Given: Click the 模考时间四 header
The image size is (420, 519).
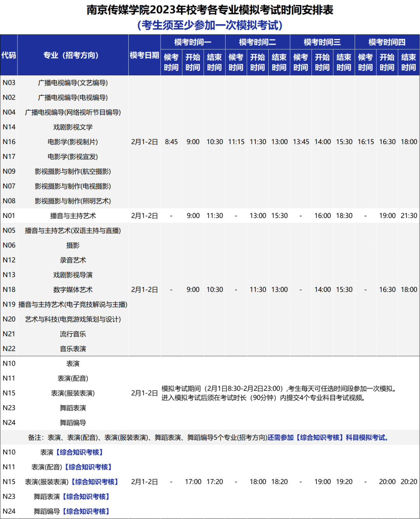Looking at the screenshot, I should pos(387,42).
